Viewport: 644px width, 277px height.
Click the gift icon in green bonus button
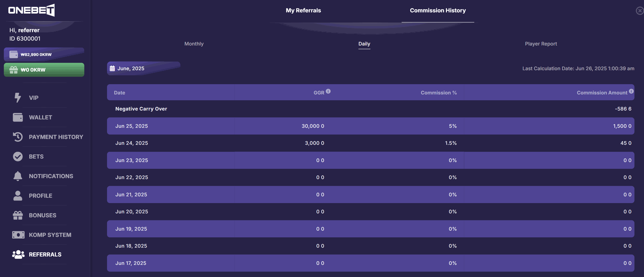(x=14, y=70)
